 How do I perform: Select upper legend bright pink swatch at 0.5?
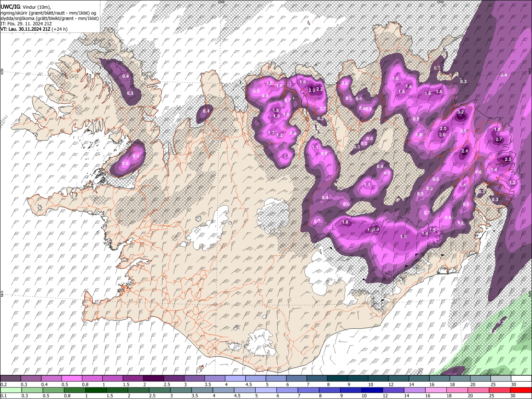(71, 379)
